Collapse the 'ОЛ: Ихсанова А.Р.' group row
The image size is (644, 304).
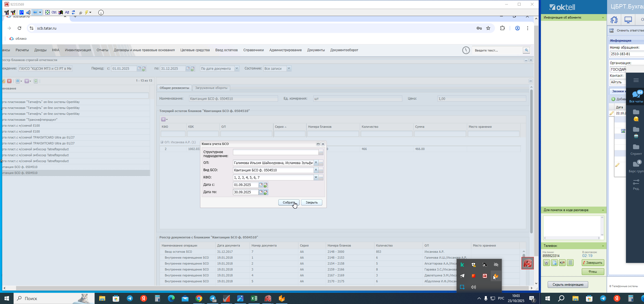tap(162, 142)
